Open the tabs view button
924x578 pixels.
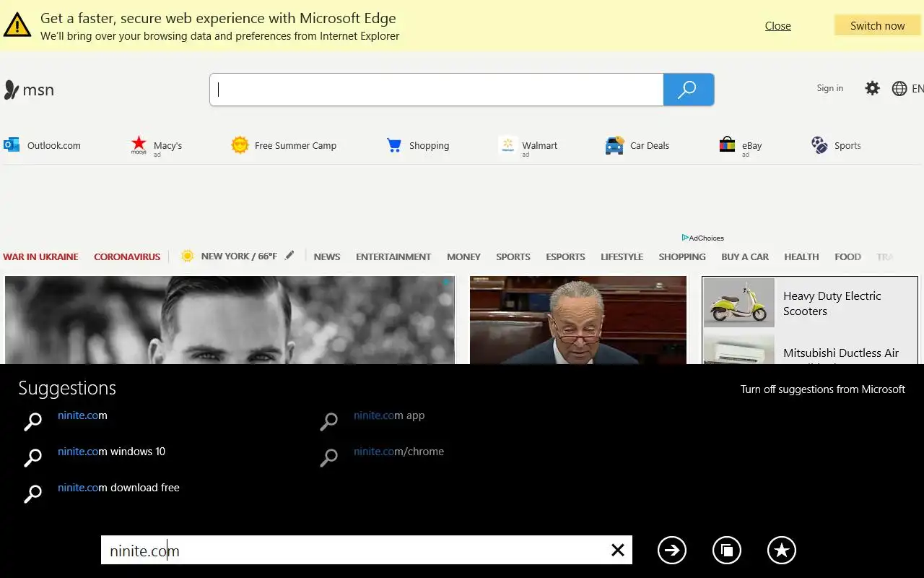(727, 550)
